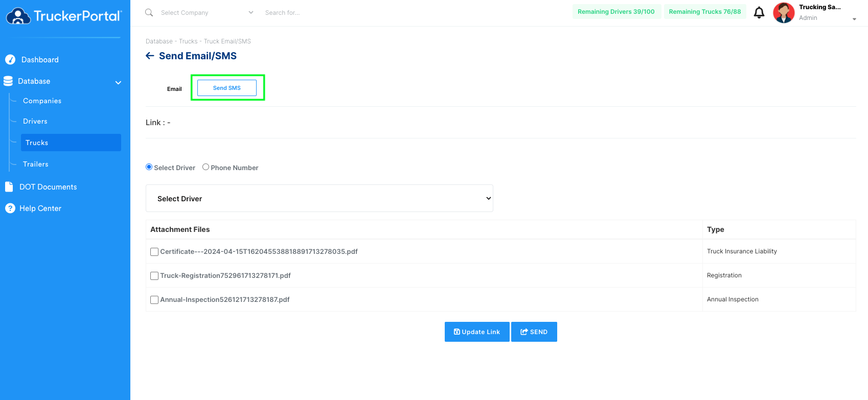
Task: Click the Truck Insurance Liability type cell
Action: click(779, 251)
